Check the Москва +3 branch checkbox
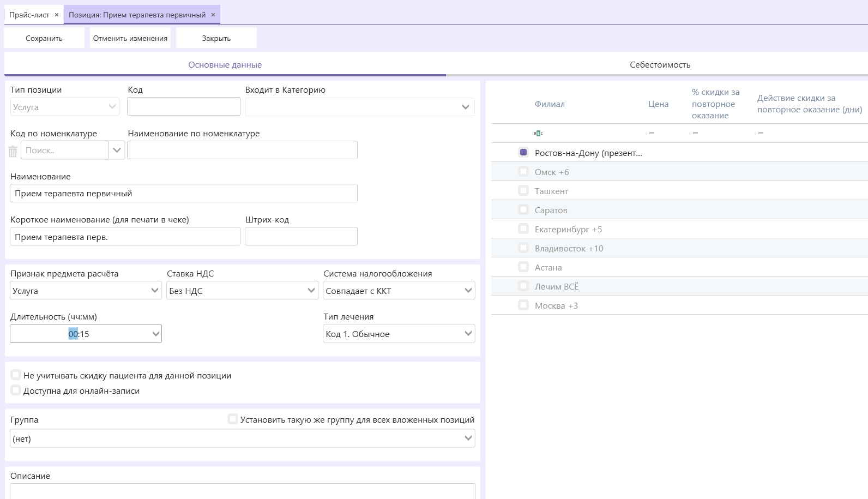 tap(523, 305)
